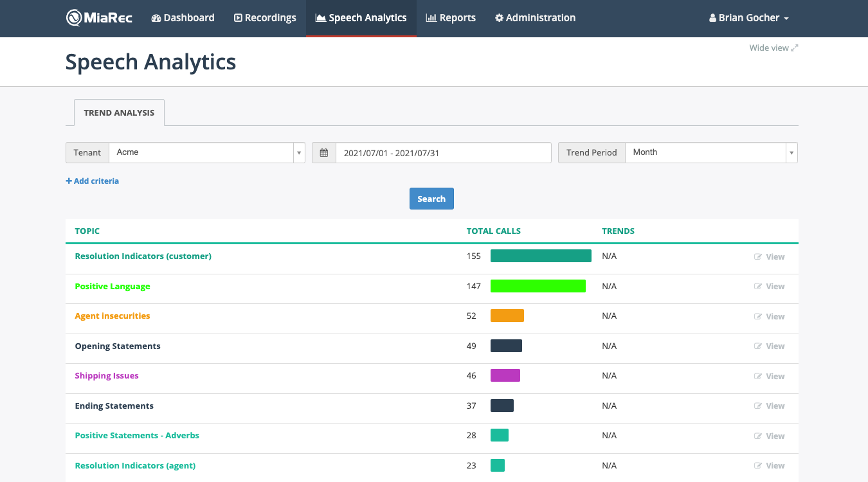Open the Trend Period Month dropdown
Screen dimensions: 868x482
(711, 152)
